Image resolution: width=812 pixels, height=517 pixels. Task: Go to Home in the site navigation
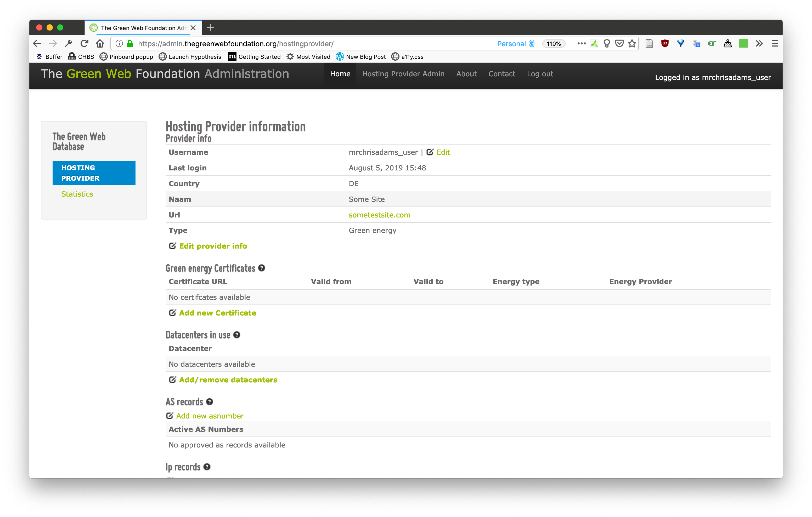pos(340,74)
